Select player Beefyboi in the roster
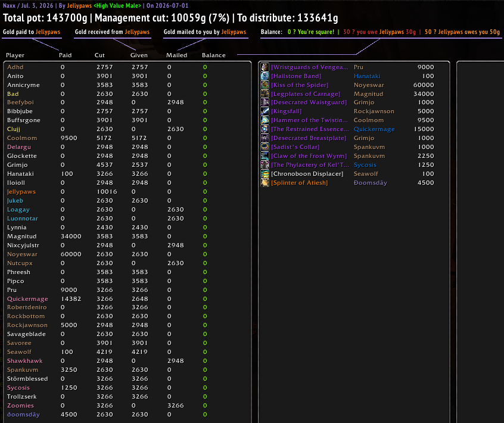 (x=20, y=102)
